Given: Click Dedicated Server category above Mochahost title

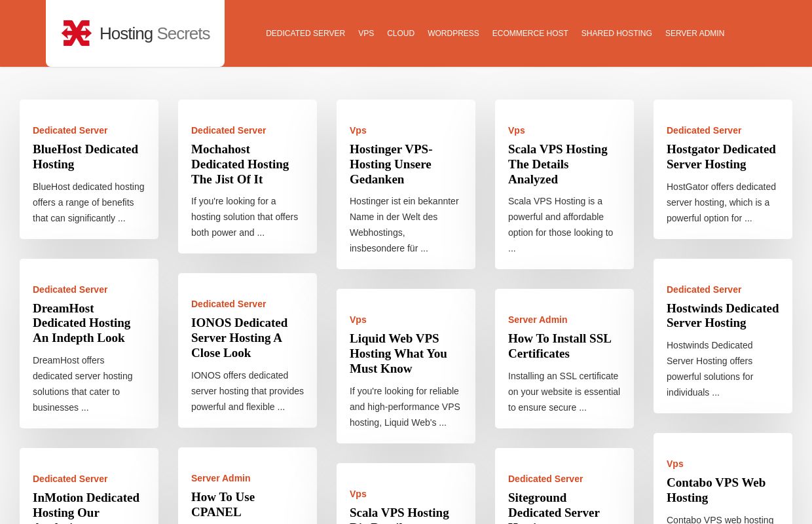Looking at the screenshot, I should (x=229, y=130).
